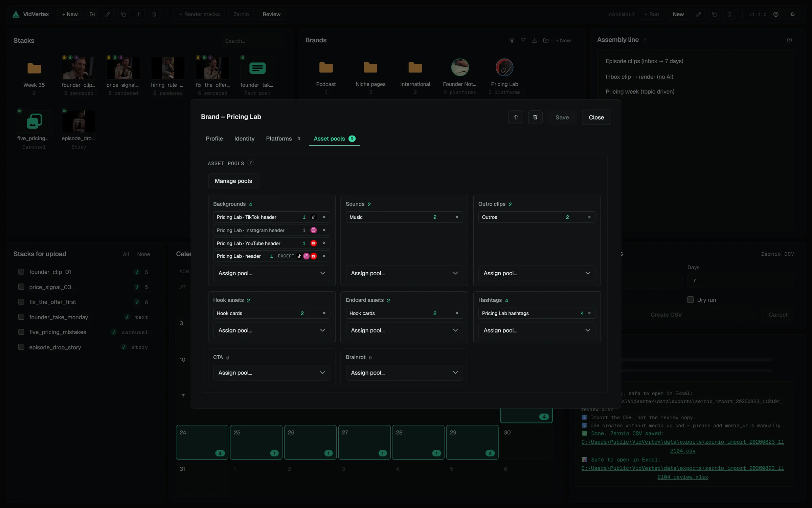Open Assign pool dropdown under Hashtags
Viewport: 812px width, 508px height.
click(x=537, y=330)
